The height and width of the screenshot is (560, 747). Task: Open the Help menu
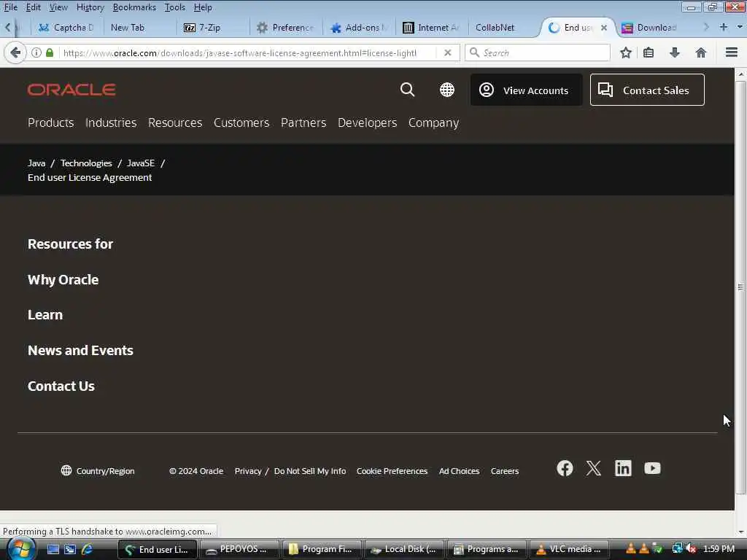click(203, 7)
